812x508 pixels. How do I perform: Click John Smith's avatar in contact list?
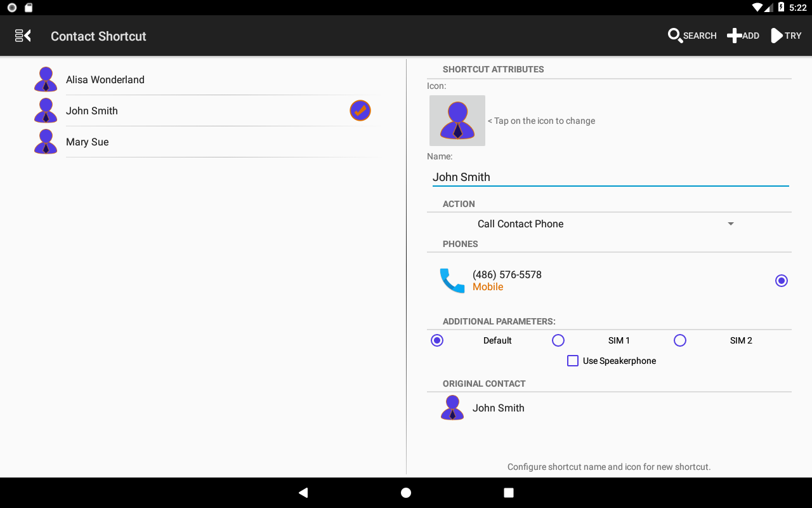pos(46,110)
